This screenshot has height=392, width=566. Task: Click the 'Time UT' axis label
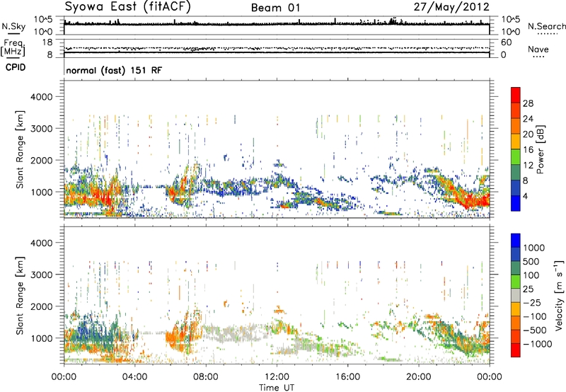coord(277,388)
